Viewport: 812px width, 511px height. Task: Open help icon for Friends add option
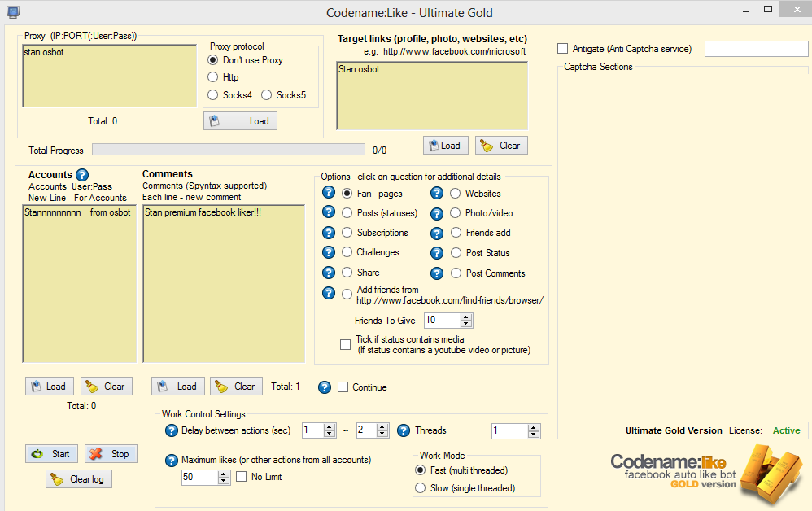click(437, 234)
